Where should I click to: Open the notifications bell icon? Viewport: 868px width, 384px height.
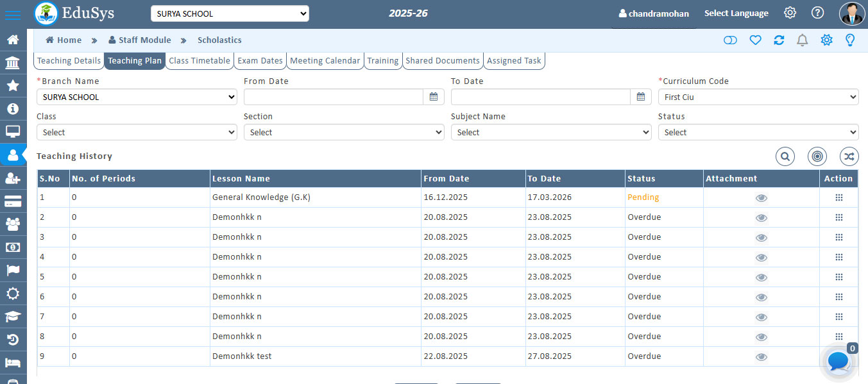[x=802, y=40]
